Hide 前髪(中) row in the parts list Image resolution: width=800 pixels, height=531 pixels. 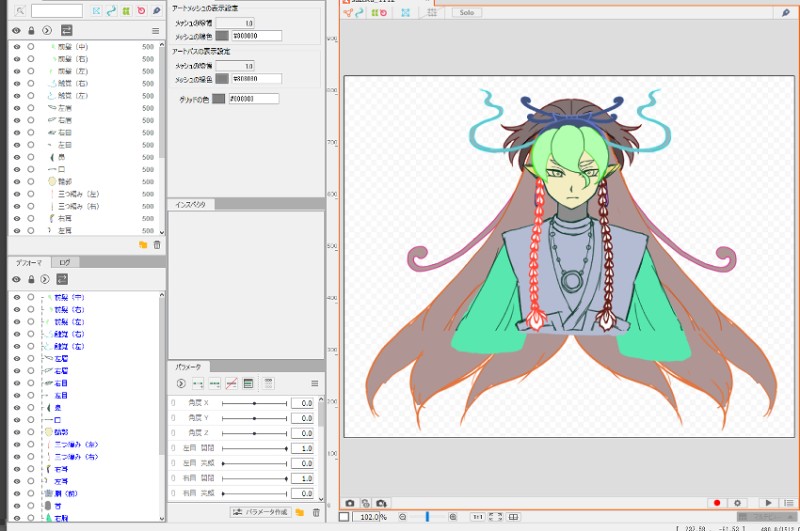coord(17,46)
